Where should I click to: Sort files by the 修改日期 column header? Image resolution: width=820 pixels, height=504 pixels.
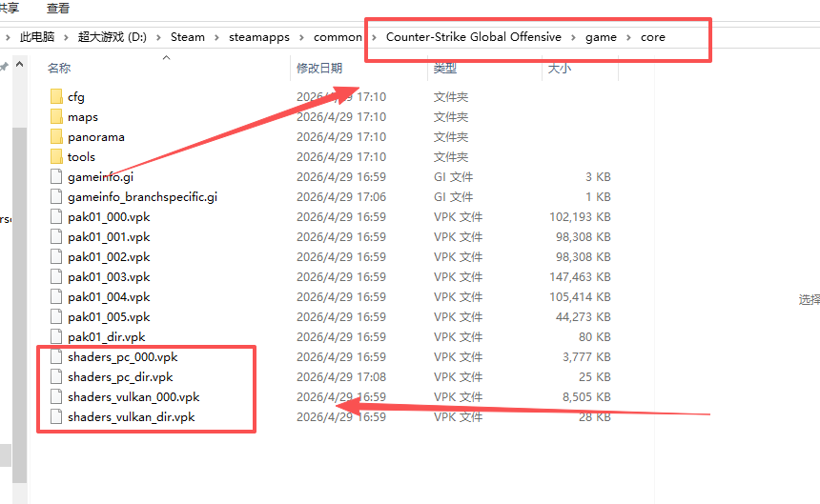click(x=318, y=69)
